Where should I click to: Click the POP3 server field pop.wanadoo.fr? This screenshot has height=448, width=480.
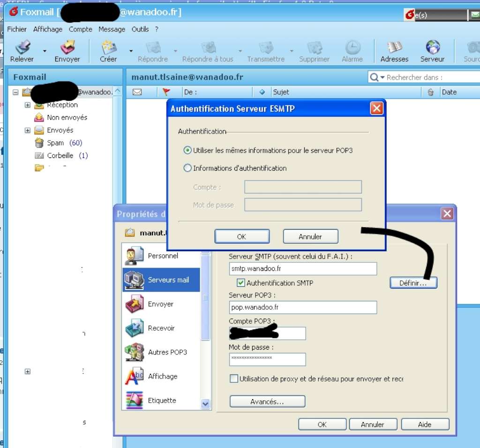tap(303, 307)
